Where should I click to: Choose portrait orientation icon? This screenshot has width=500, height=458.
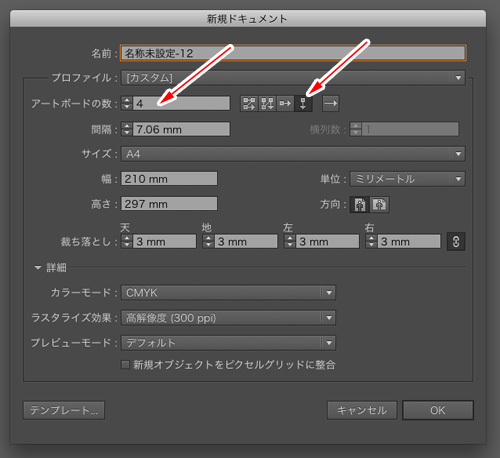point(360,204)
